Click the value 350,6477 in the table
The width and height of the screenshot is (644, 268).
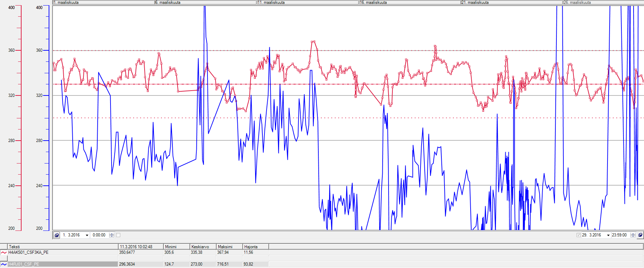[x=127, y=252]
